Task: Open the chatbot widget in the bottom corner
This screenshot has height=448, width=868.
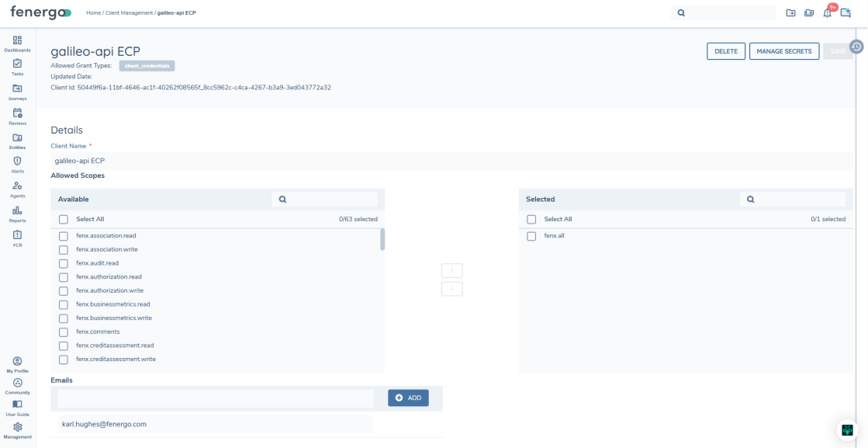Action: pyautogui.click(x=847, y=429)
